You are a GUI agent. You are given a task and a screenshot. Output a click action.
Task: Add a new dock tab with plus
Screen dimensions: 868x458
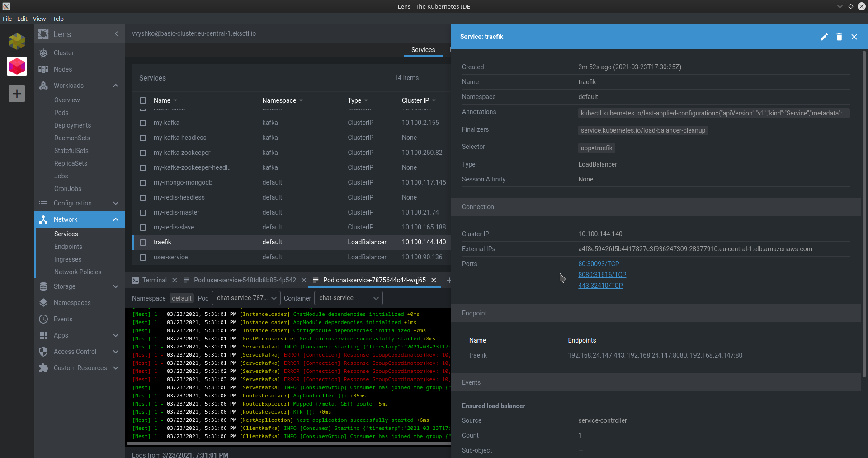(x=449, y=281)
